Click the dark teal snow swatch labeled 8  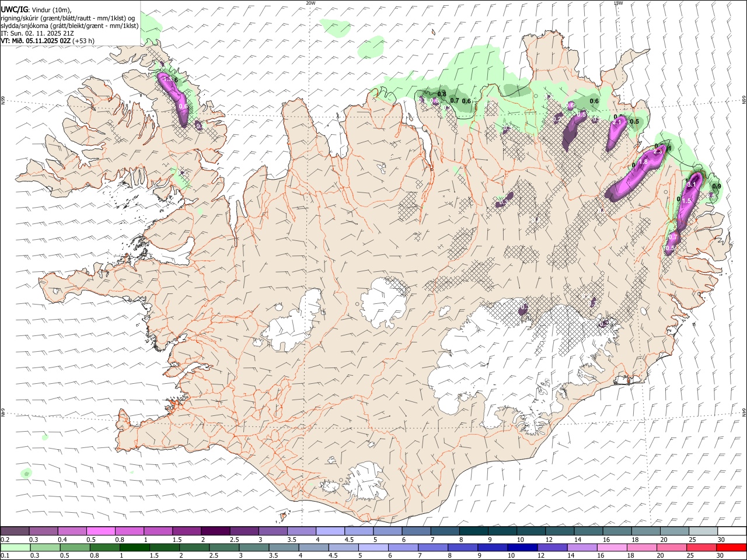coord(473,531)
